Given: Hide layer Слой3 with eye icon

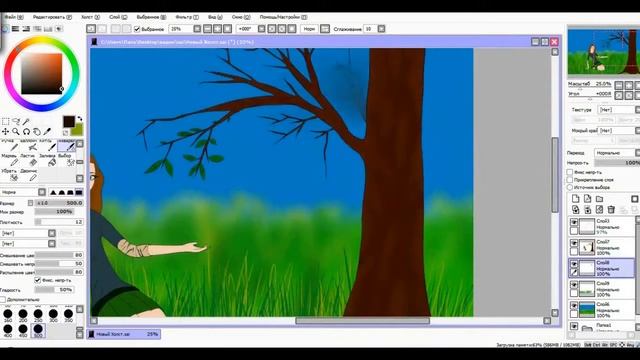Looking at the screenshot, I should coord(574,222).
